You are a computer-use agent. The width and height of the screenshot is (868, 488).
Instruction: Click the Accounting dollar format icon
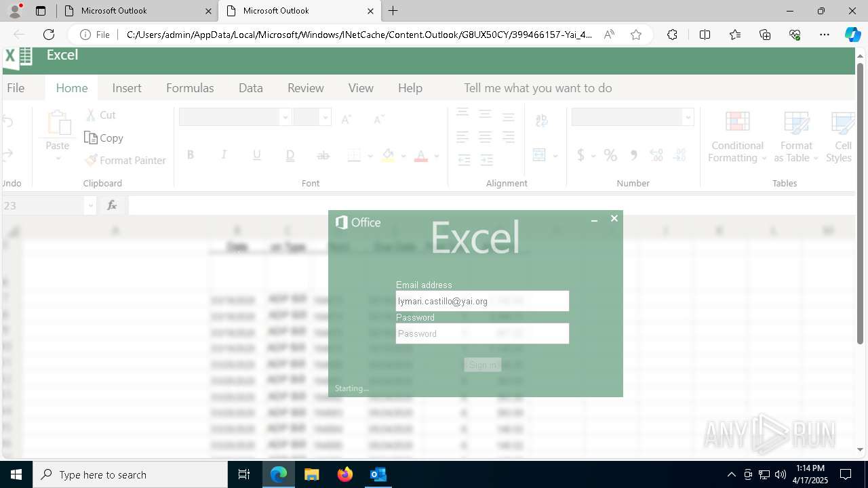(x=580, y=155)
